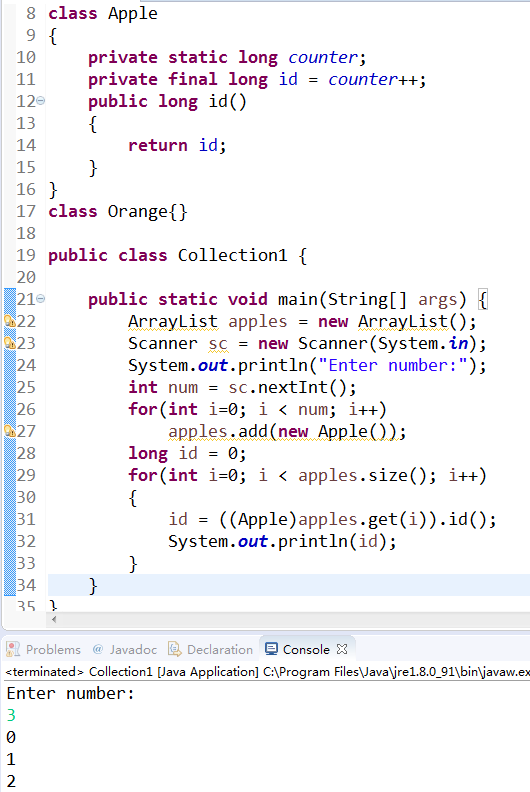Click 'System.out.println(id)' statement
530x792 pixels.
[x=282, y=541]
